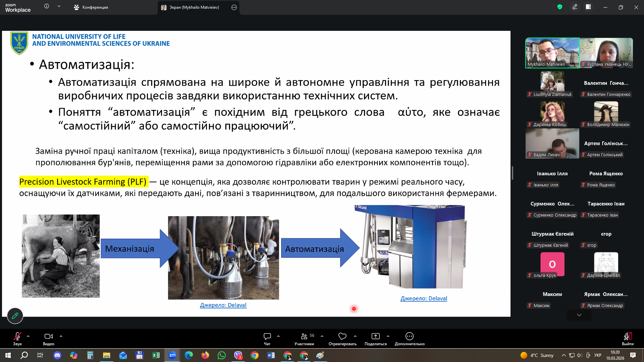644x362 pixels.
Task: Expand audio options arrow beside Звук
Action: click(28, 336)
